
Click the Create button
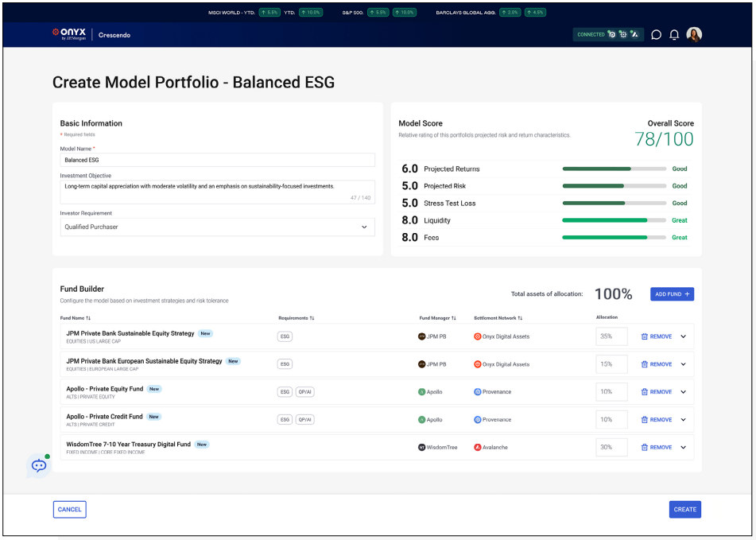(684, 510)
